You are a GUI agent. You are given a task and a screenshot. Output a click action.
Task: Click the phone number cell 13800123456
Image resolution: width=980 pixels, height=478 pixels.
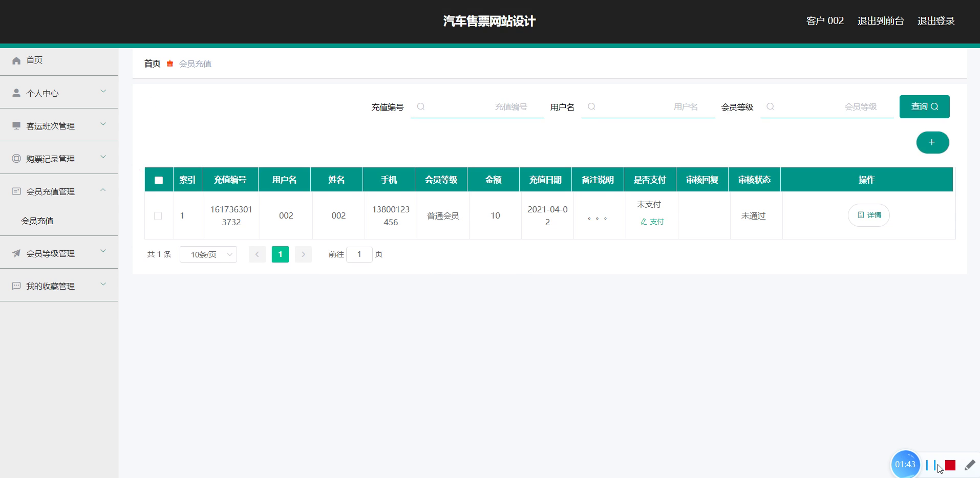coord(391,216)
